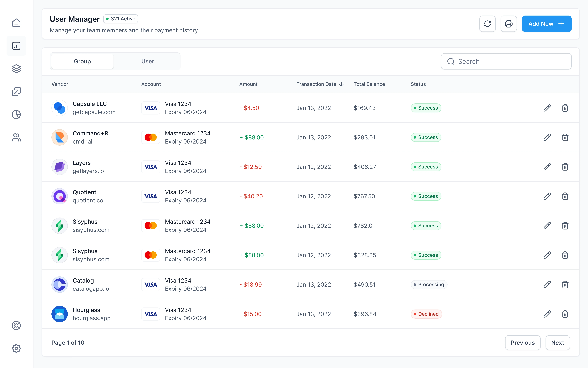
Task: Click the Processing status badge
Action: coord(429,284)
